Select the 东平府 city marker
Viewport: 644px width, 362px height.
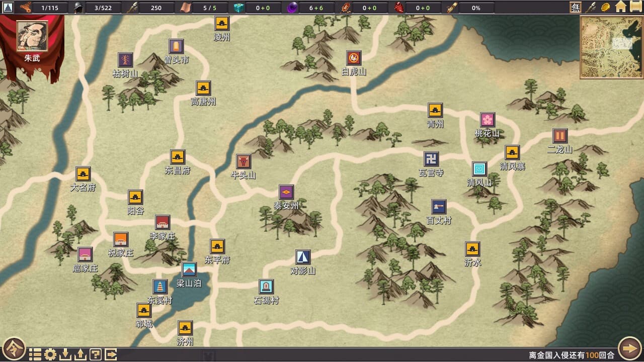217,246
